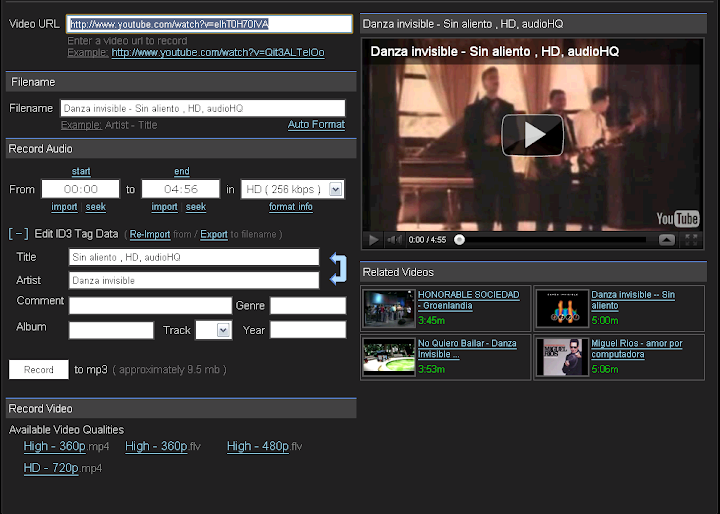Click the Available Video Qualities label

tap(67, 430)
